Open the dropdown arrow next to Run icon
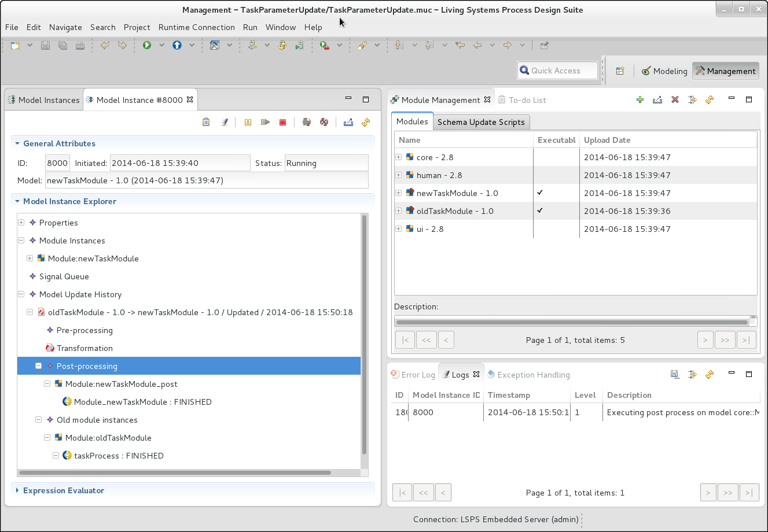The image size is (768, 532). tap(161, 45)
